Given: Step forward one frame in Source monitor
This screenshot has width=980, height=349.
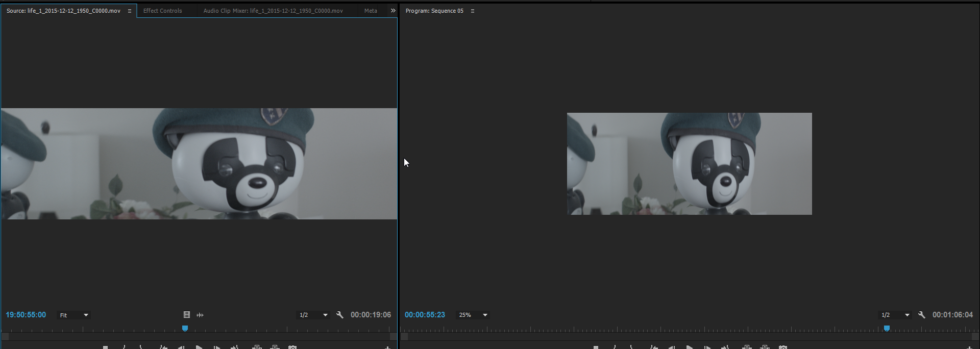Looking at the screenshot, I should [217, 347].
